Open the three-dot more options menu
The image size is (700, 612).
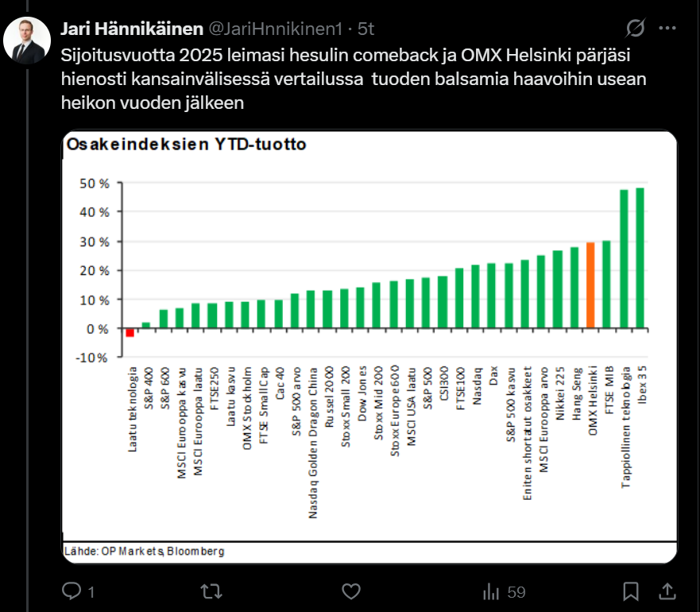667,29
